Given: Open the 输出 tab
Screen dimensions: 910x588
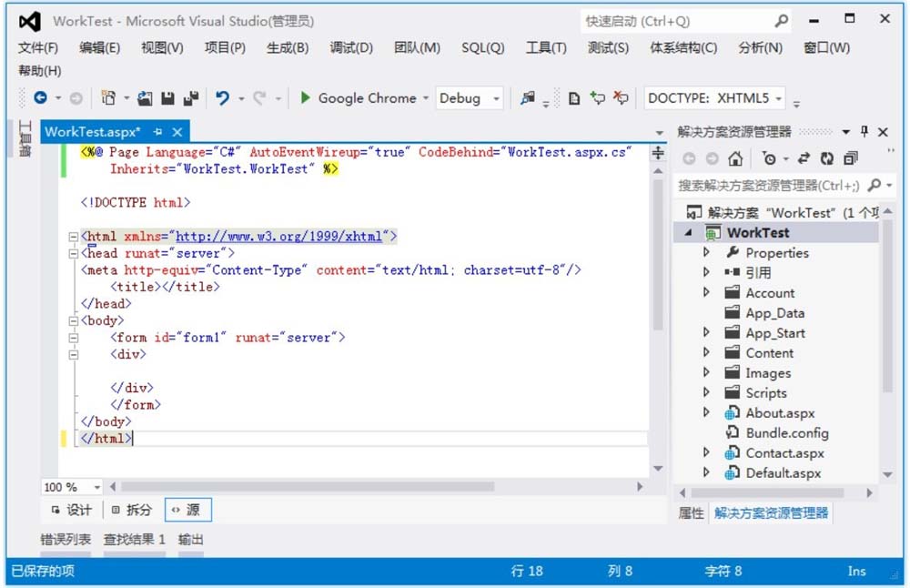Looking at the screenshot, I should pyautogui.click(x=190, y=540).
